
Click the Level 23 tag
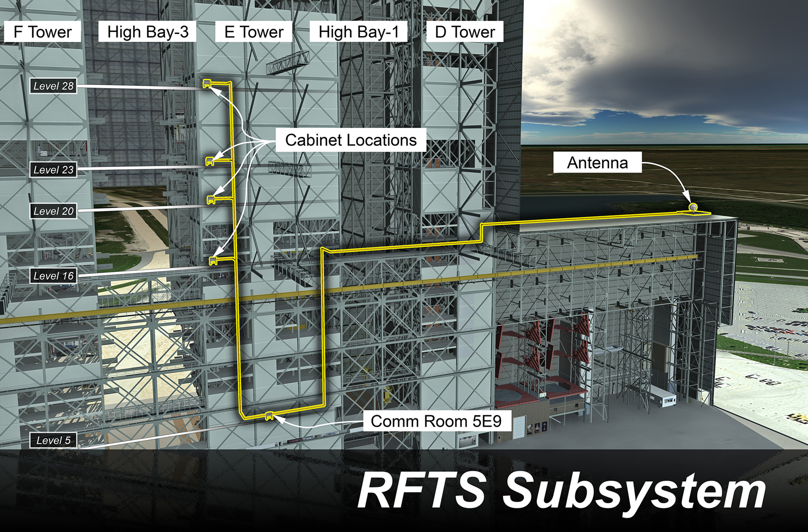(53, 170)
